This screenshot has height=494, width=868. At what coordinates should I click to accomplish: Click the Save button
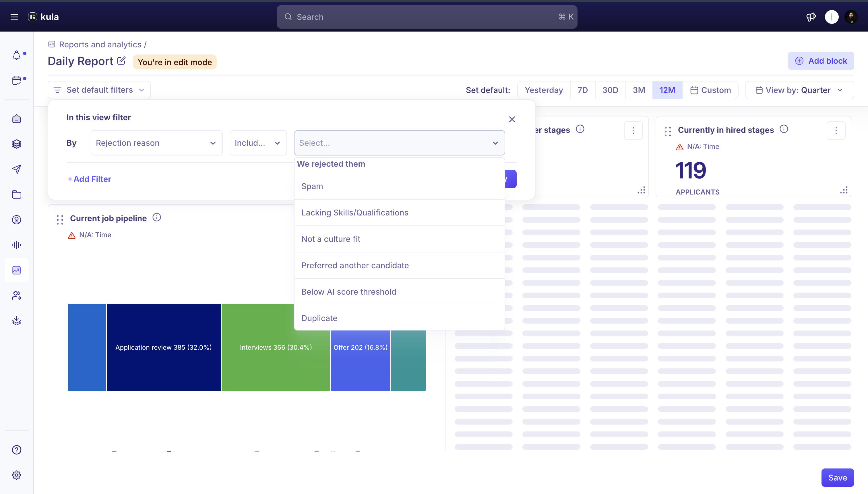point(838,477)
